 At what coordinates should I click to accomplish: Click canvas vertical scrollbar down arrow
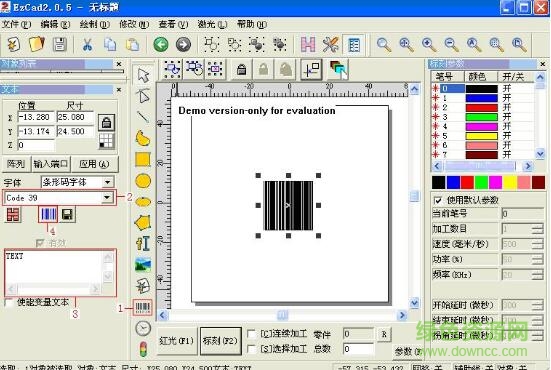414,303
